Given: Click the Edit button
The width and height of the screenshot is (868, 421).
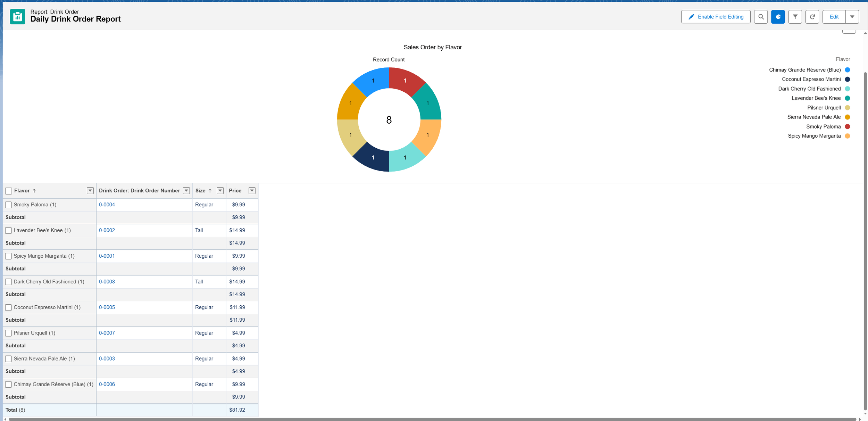Looking at the screenshot, I should [834, 17].
